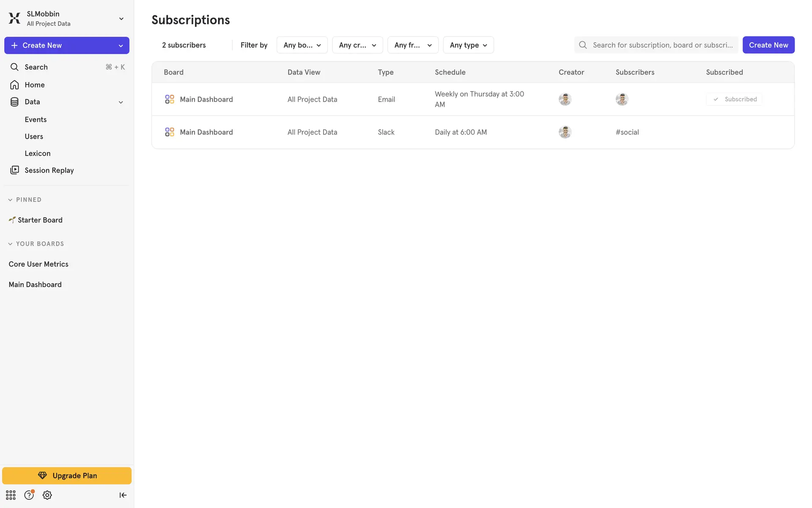812x508 pixels.
Task: Open Lexicon in the sidebar
Action: [38, 153]
